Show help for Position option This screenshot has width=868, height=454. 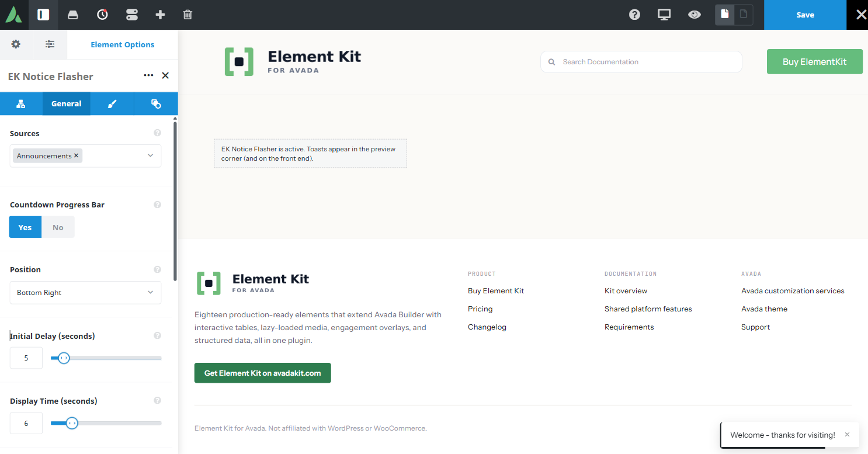157,269
